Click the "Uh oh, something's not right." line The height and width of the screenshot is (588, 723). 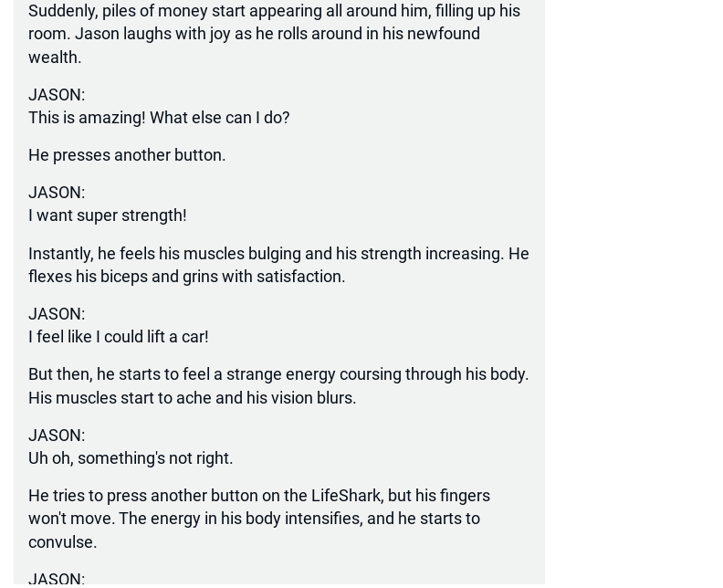[131, 458]
